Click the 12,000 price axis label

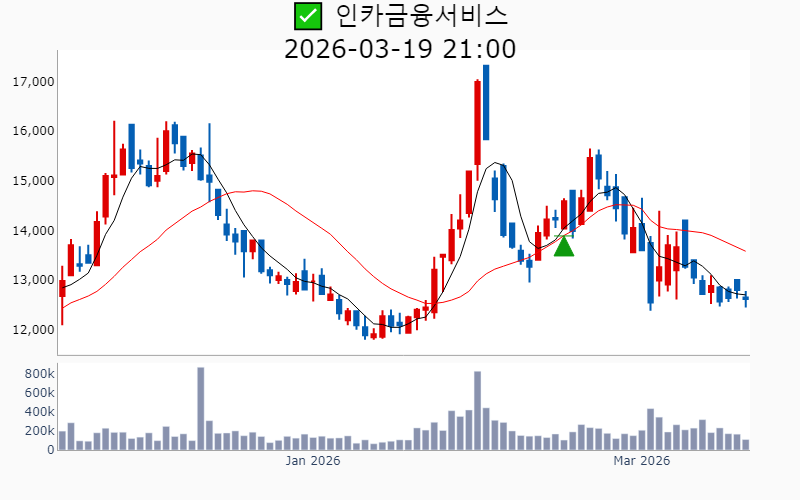[30, 330]
